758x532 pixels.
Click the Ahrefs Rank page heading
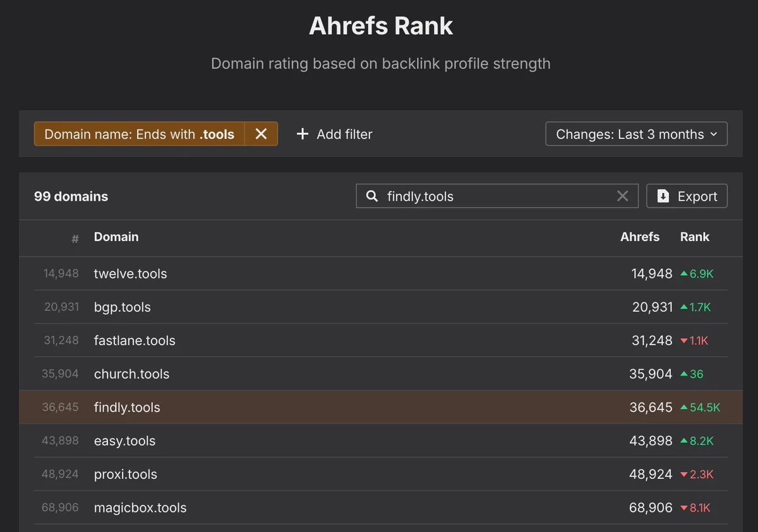381,26
